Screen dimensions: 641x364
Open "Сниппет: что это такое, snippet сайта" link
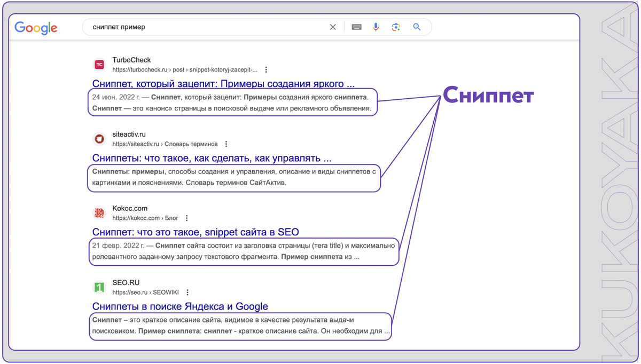(x=196, y=232)
